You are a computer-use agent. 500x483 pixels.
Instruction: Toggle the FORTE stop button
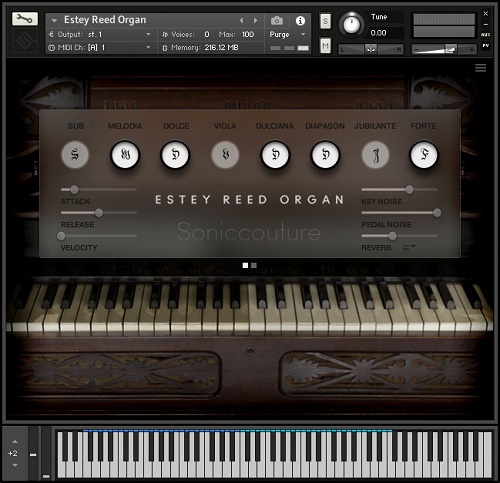pos(424,155)
